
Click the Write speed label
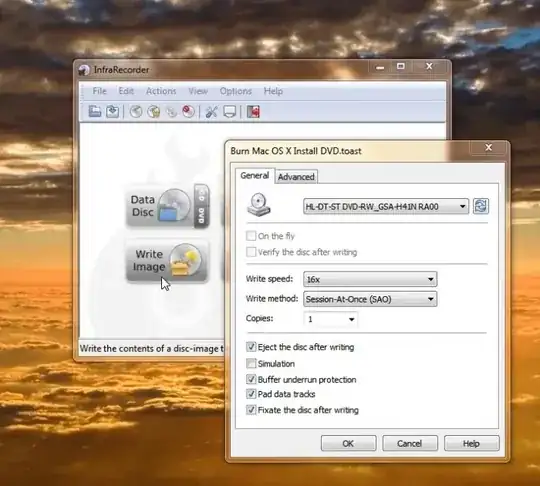click(269, 278)
